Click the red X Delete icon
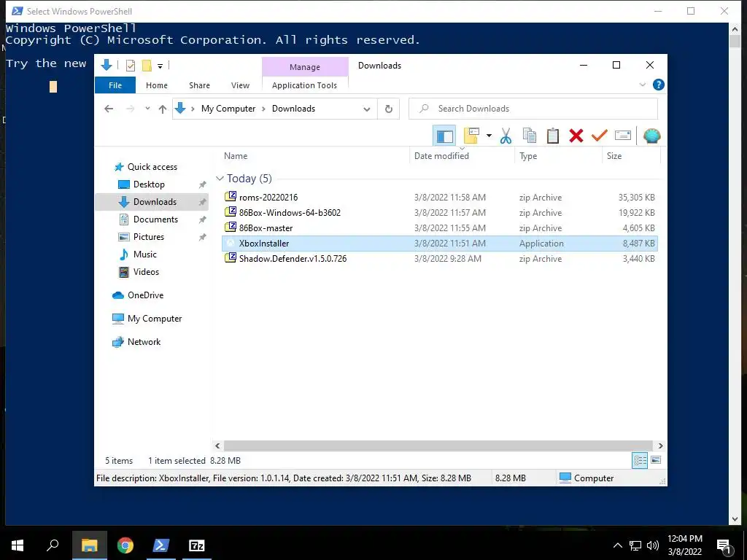Image resolution: width=747 pixels, height=560 pixels. 576,136
